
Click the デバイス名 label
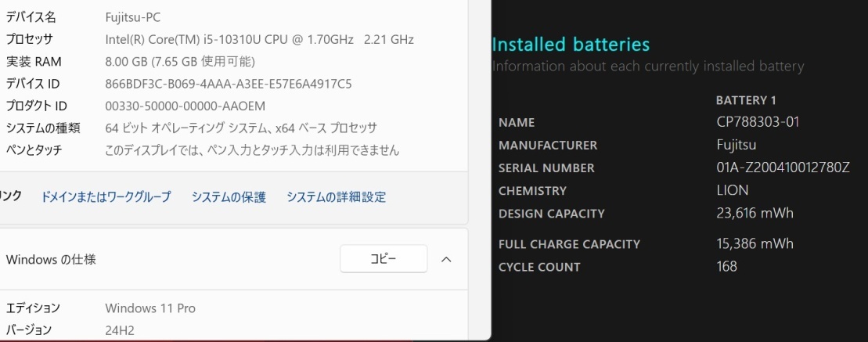click(x=31, y=17)
